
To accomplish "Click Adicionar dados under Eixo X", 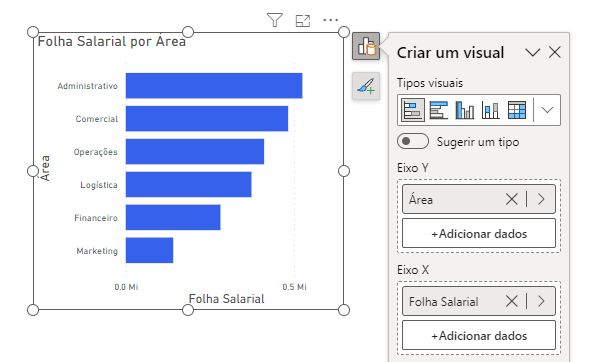I will click(x=479, y=336).
